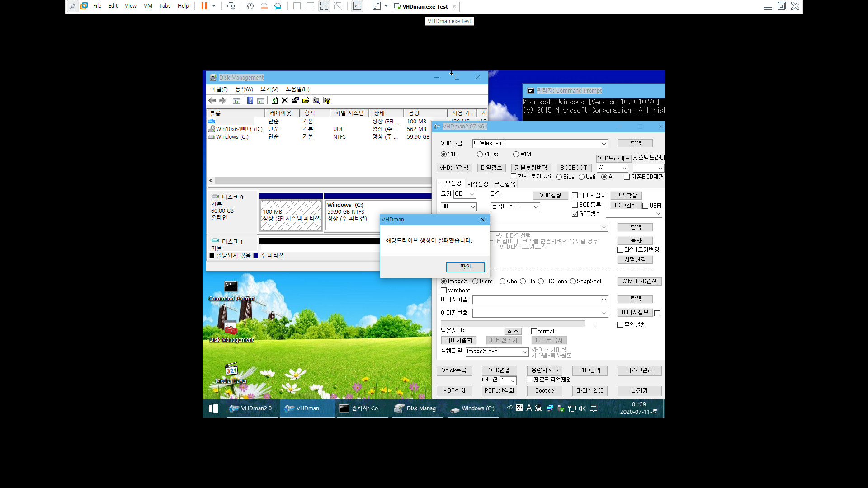Click forward arrow in Disk Management toolbar
This screenshot has width=868, height=488.
point(222,100)
